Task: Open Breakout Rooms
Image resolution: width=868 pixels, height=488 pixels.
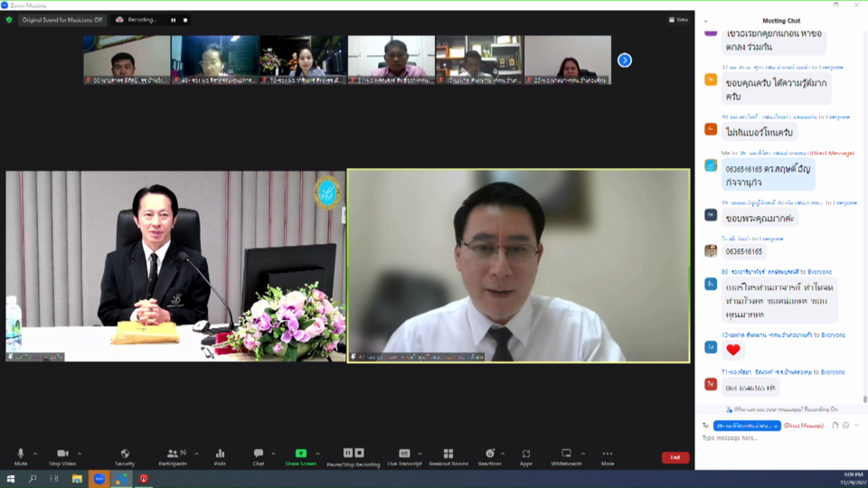Action: tap(448, 456)
